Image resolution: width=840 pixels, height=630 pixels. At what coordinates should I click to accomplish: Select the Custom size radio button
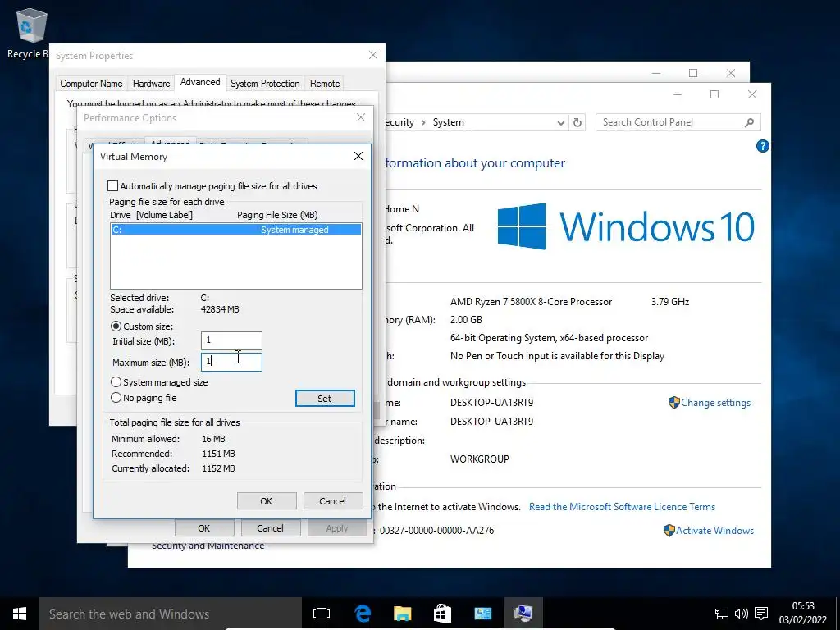tap(116, 326)
